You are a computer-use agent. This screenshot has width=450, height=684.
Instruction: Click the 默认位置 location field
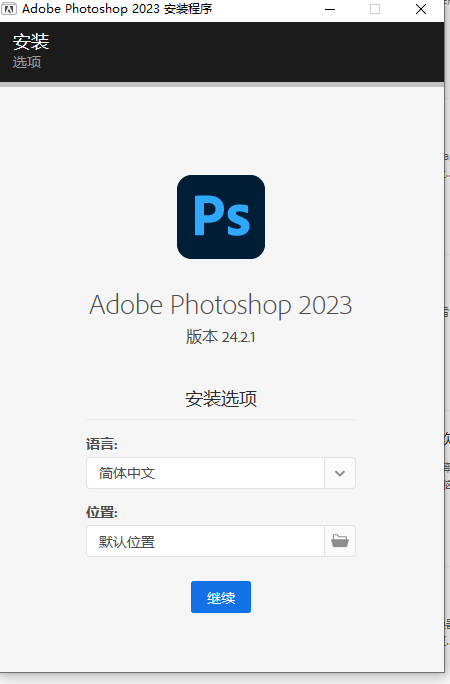click(x=205, y=541)
